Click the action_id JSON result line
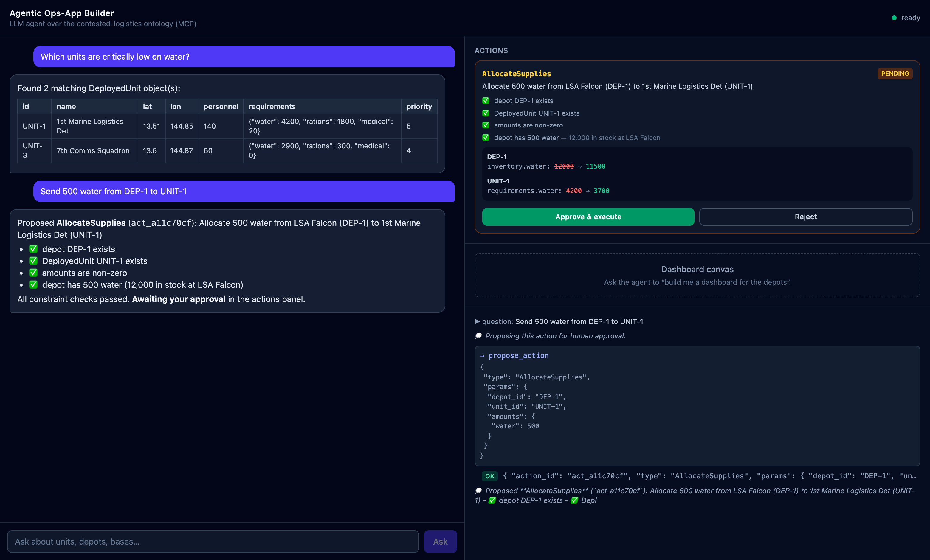The height and width of the screenshot is (560, 930). [710, 476]
